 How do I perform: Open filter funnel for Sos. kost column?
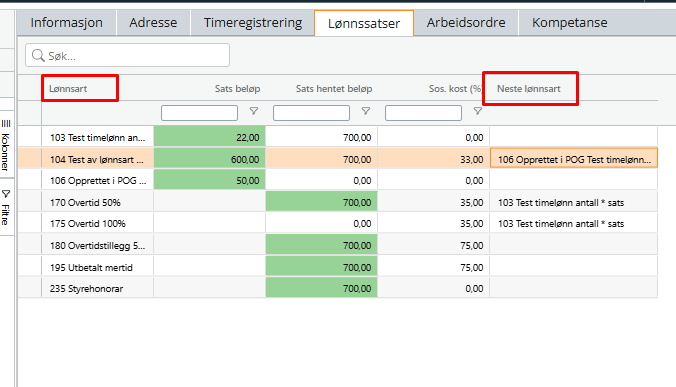478,111
